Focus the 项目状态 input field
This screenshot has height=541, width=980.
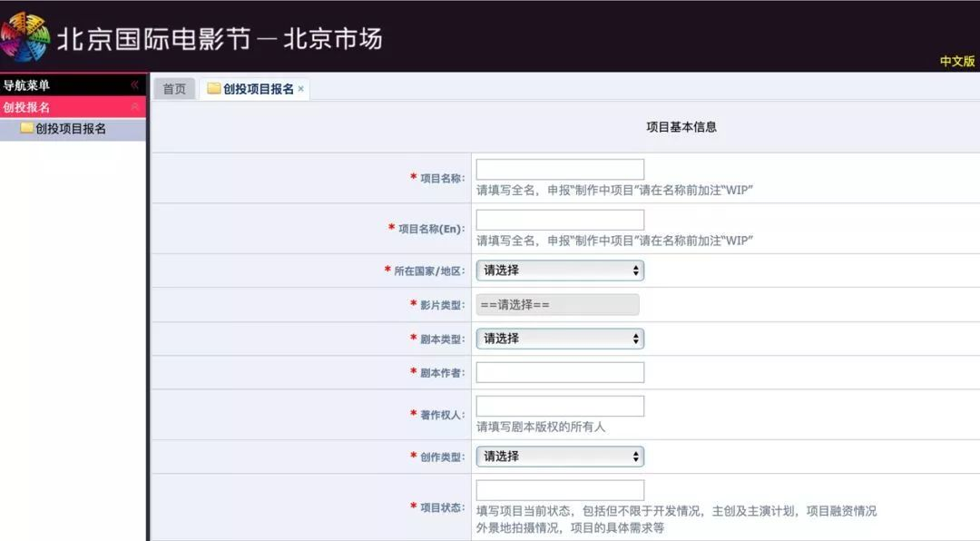pos(560,490)
